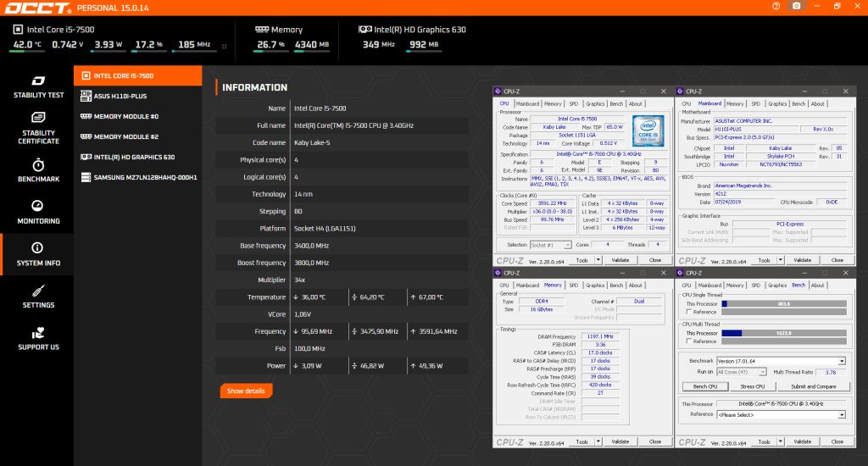Click the Core Speed 3591.22 MHz value
868x466 pixels.
point(553,203)
